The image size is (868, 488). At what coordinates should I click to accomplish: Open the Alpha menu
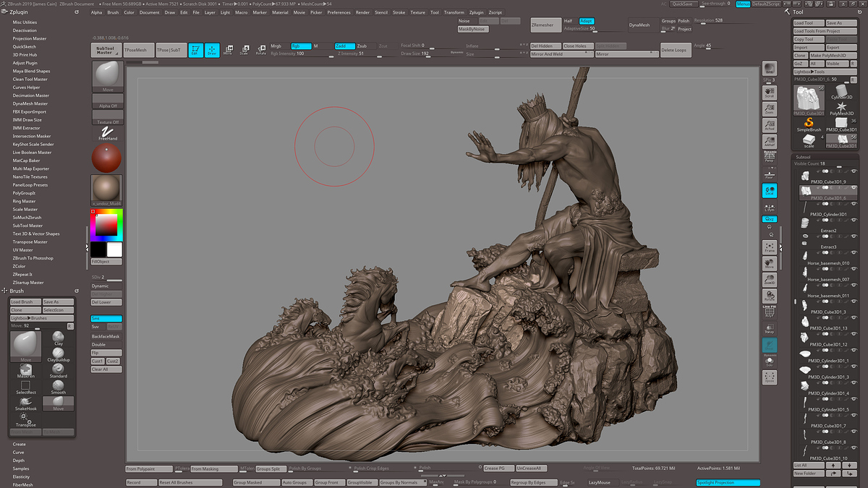pos(97,12)
